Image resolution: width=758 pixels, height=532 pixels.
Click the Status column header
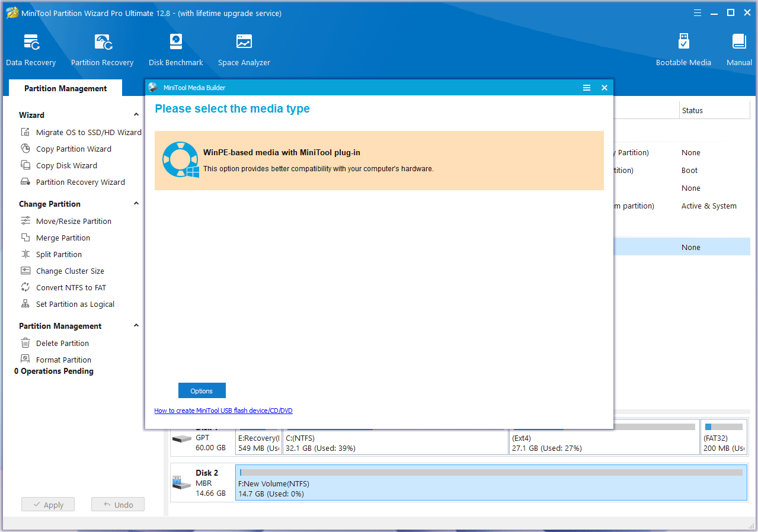(x=715, y=110)
